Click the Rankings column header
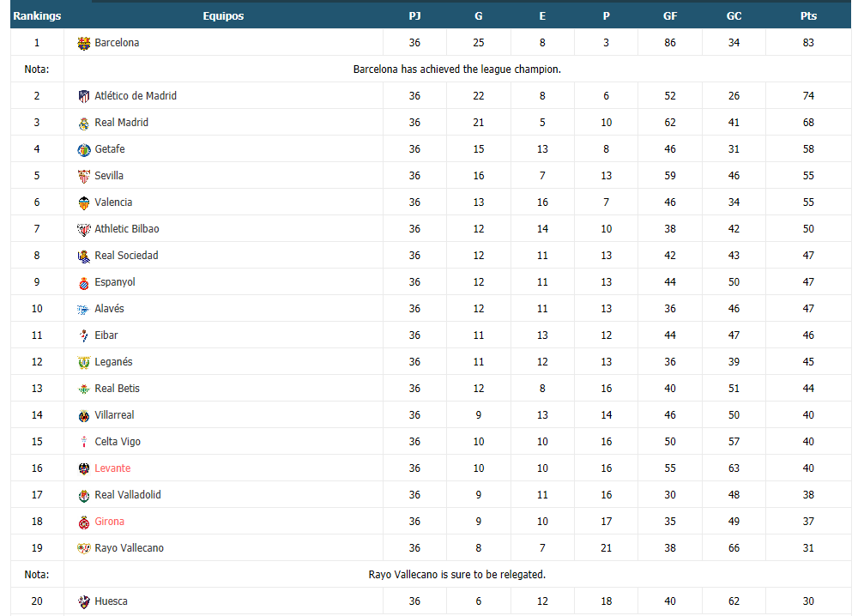The height and width of the screenshot is (616, 858). click(37, 15)
